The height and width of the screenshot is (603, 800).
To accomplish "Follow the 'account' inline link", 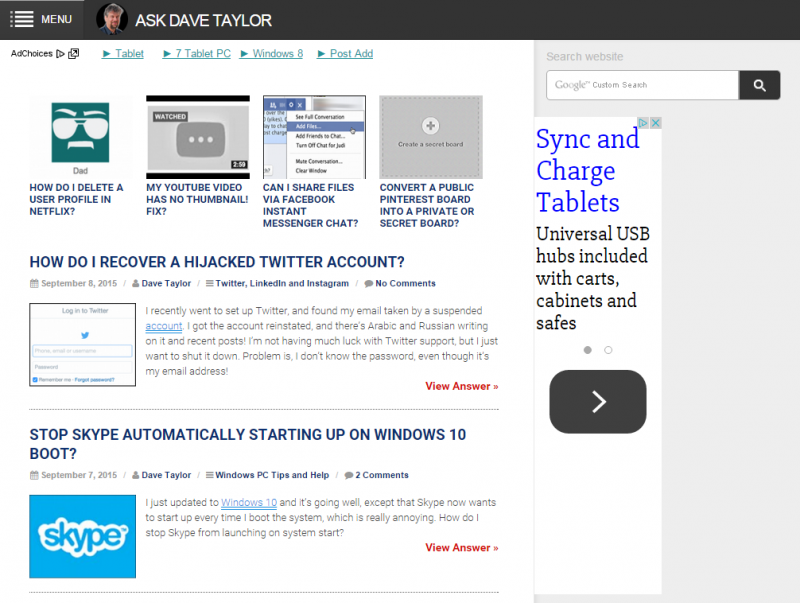I will coord(163,326).
